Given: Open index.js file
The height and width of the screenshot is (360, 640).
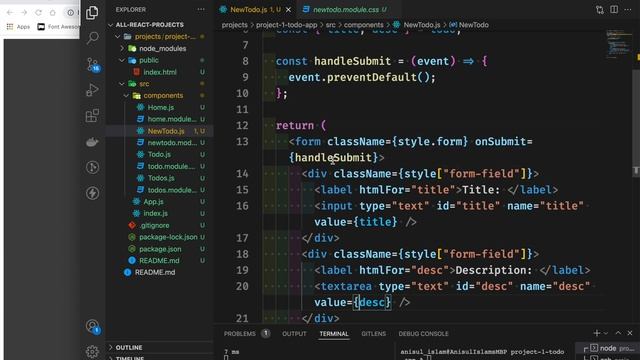Looking at the screenshot, I should click(159, 213).
